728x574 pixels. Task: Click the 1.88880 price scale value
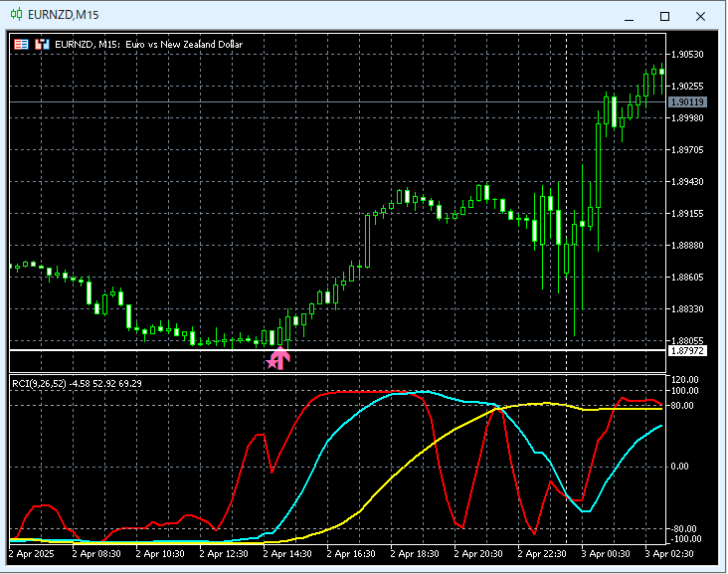click(687, 245)
